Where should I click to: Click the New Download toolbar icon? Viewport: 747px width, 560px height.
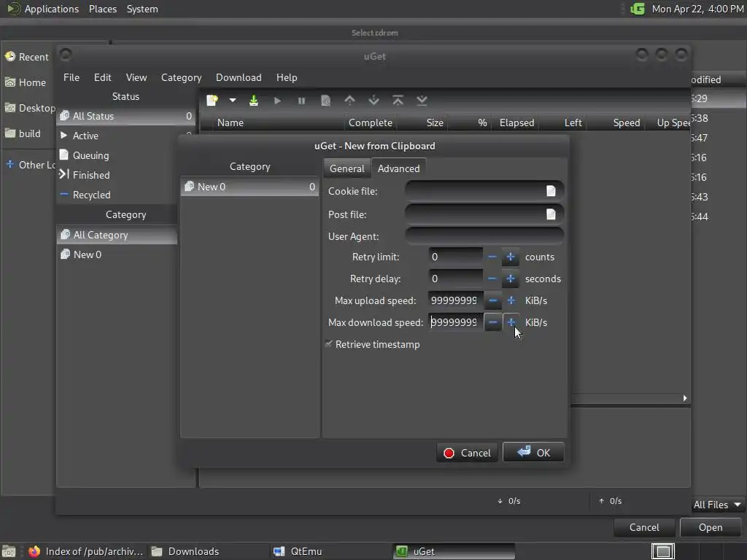pyautogui.click(x=212, y=101)
